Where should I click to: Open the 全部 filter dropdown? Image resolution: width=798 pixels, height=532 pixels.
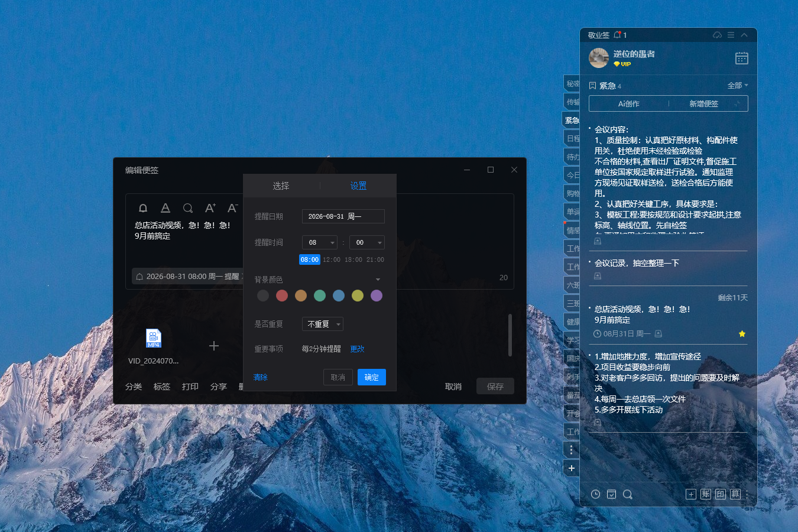point(738,86)
